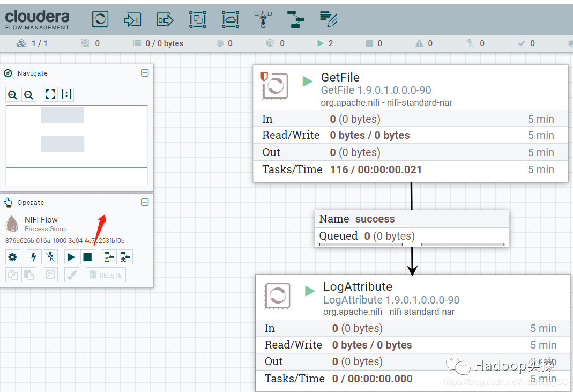Click the active threads status icon
Viewport: 573px width, 392px height.
(x=85, y=43)
